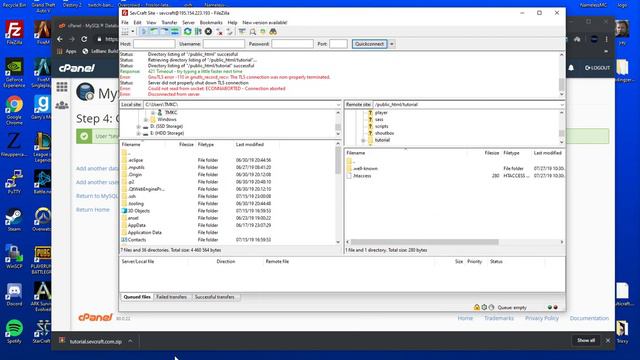The image size is (640, 360).
Task: Open Local site path dropdown
Action: point(338,105)
